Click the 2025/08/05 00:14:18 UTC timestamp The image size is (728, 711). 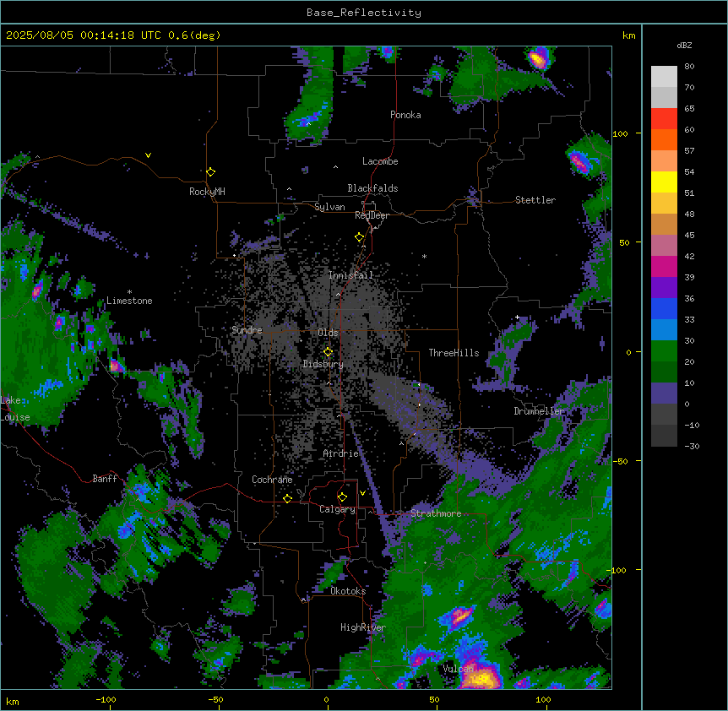click(x=84, y=35)
